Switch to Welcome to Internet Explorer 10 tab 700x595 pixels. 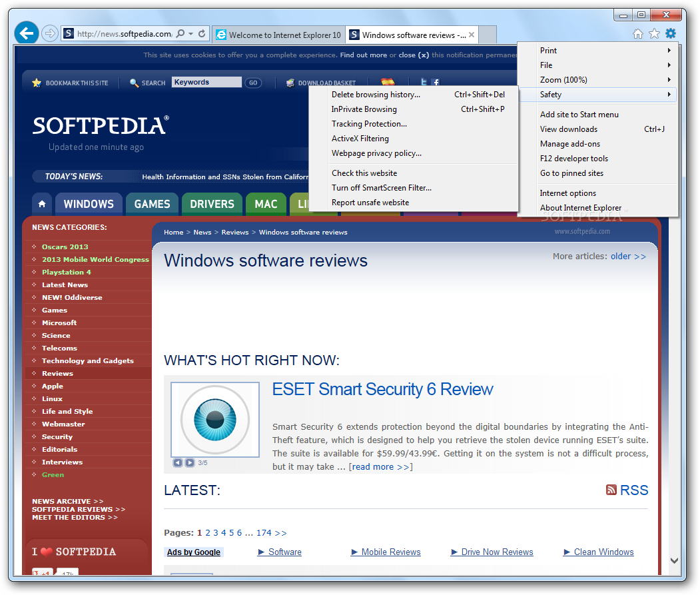pyautogui.click(x=278, y=35)
